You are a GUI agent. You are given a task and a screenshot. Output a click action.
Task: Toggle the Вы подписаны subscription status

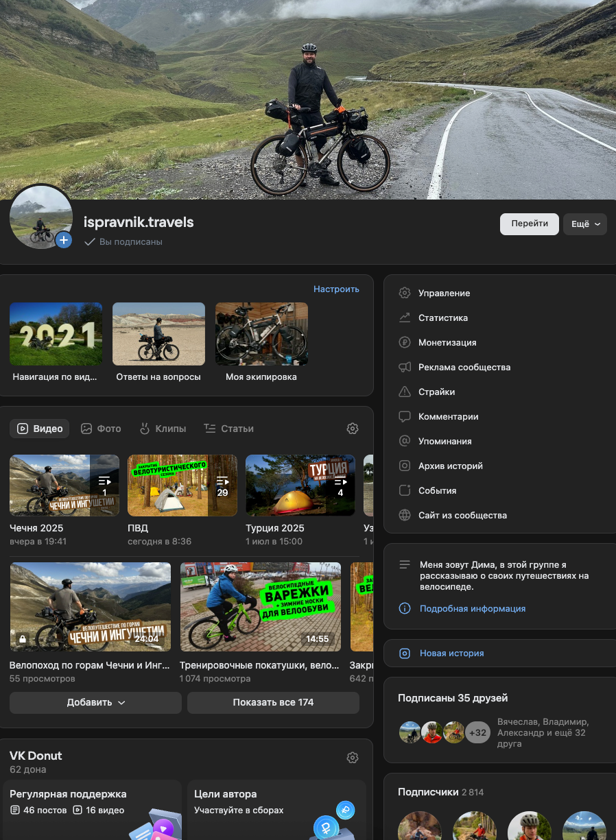click(x=123, y=242)
